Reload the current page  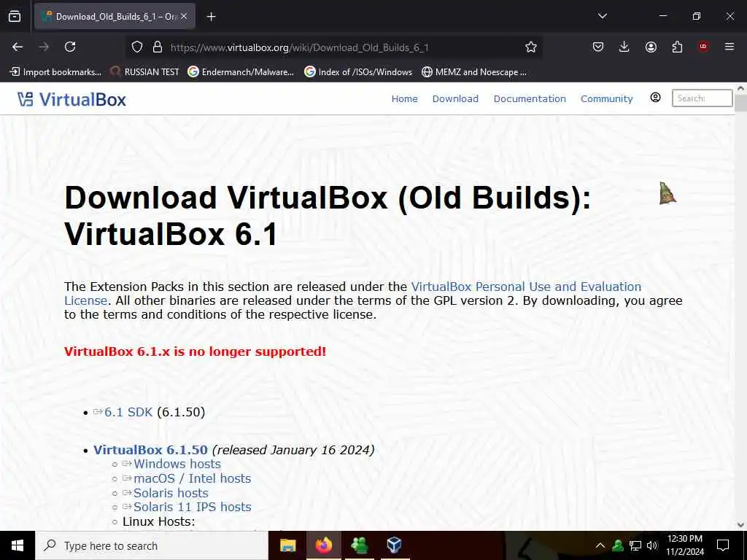70,47
